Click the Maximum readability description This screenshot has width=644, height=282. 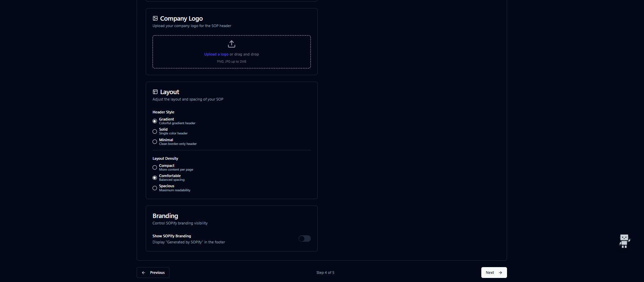click(175, 190)
